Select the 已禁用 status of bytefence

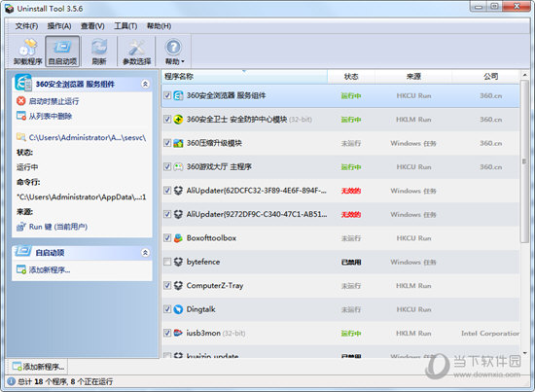(351, 262)
